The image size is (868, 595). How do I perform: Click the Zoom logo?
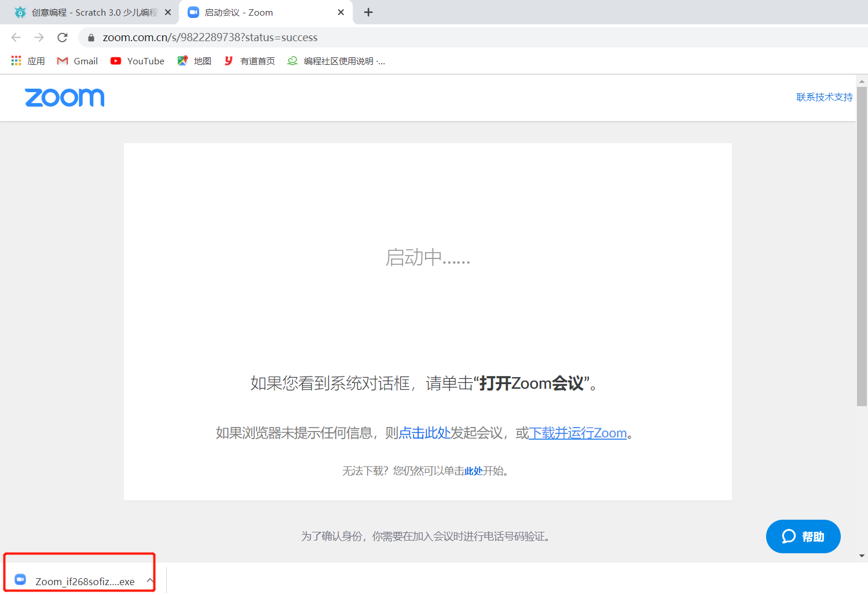pos(65,97)
